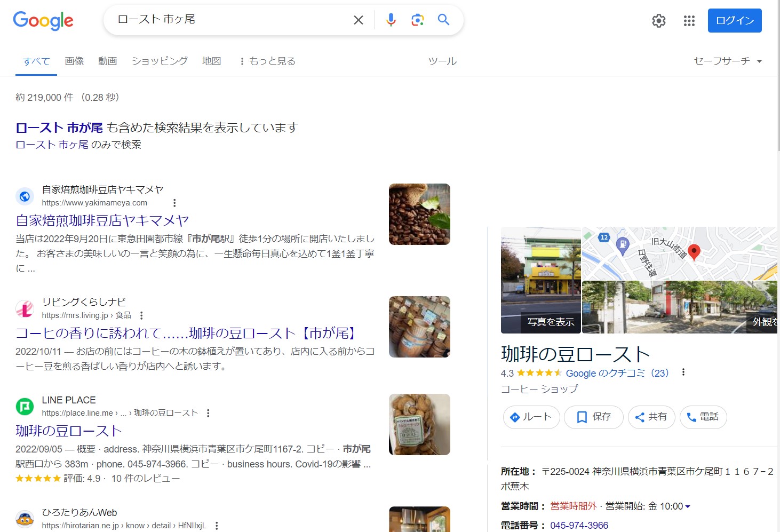Open the mrs.living.jp result options menu
The image size is (780, 532).
click(x=141, y=315)
